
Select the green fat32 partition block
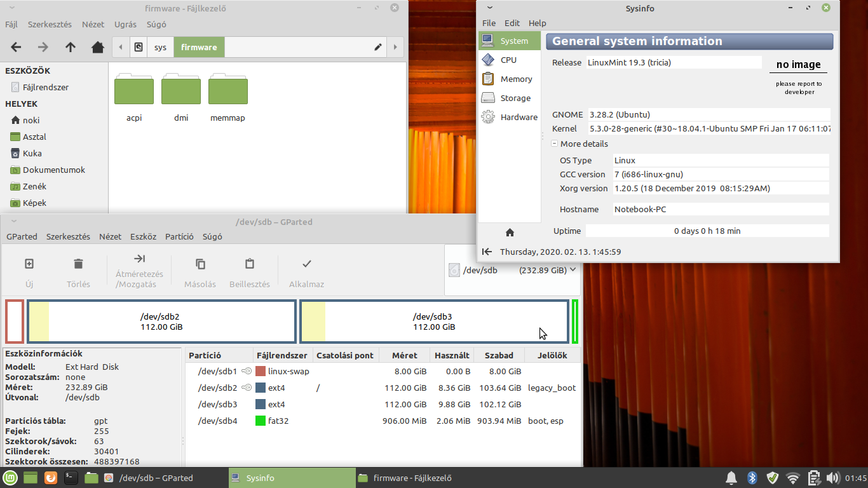click(575, 322)
